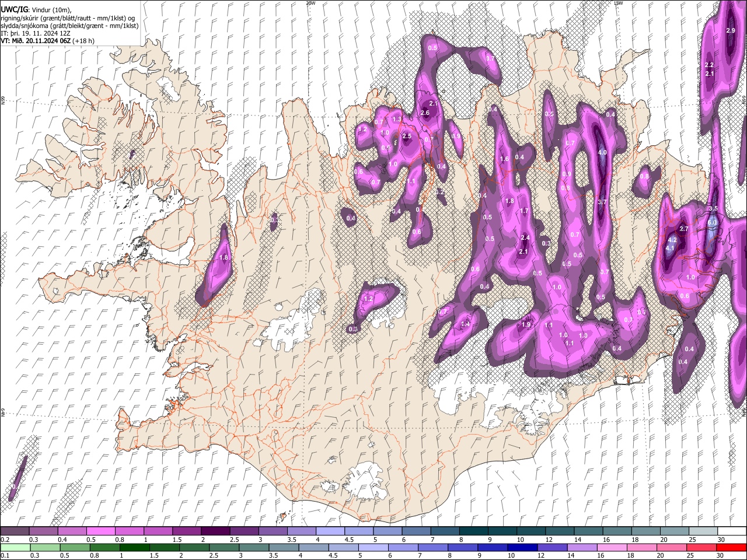Click the 2.6 snowfall value label

425,113
